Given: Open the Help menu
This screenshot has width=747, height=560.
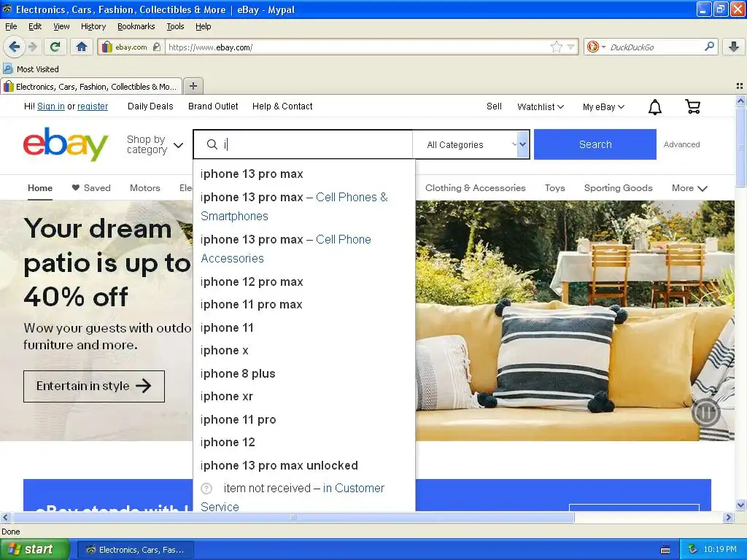Looking at the screenshot, I should (x=203, y=26).
